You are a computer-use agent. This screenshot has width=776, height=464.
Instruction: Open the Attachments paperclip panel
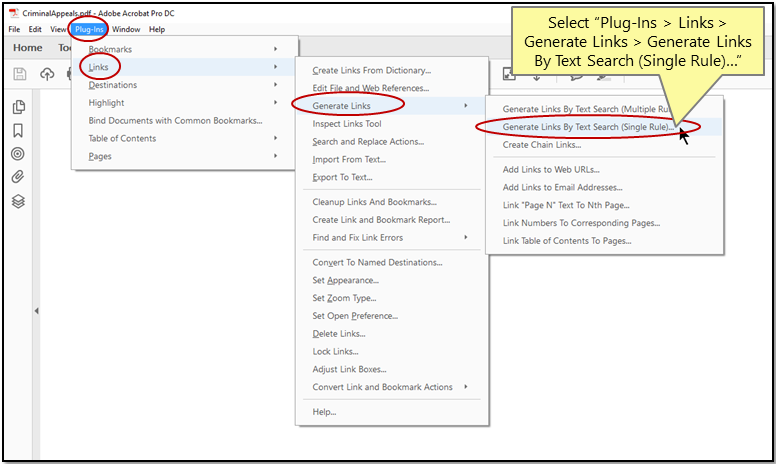click(18, 177)
